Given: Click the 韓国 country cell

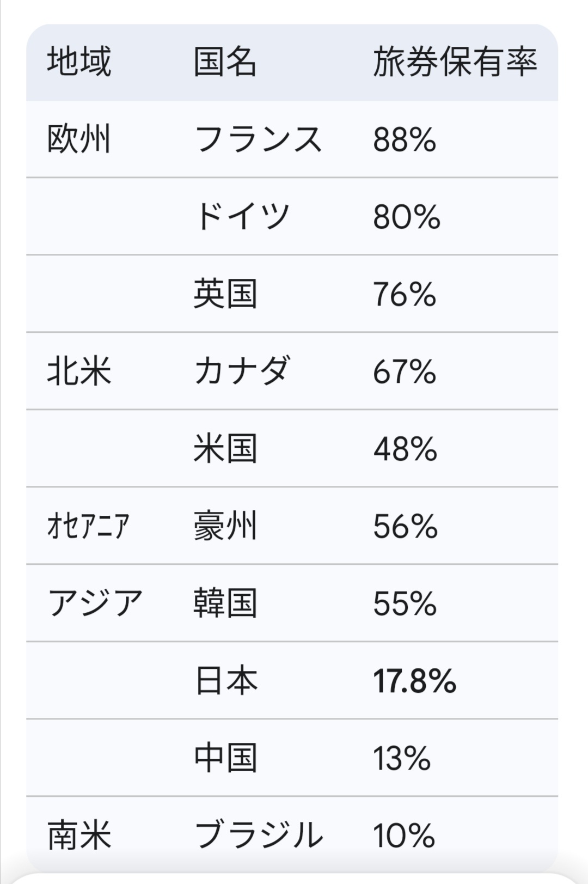Looking at the screenshot, I should point(225,603).
